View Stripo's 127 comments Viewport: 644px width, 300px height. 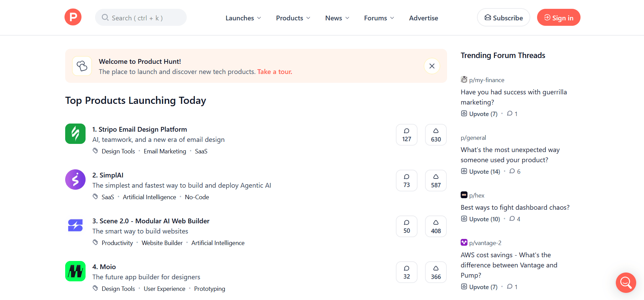click(x=407, y=135)
